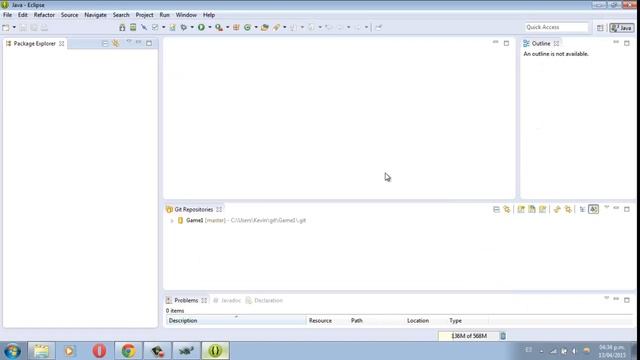Minimize the Outline view

[x=616, y=42]
